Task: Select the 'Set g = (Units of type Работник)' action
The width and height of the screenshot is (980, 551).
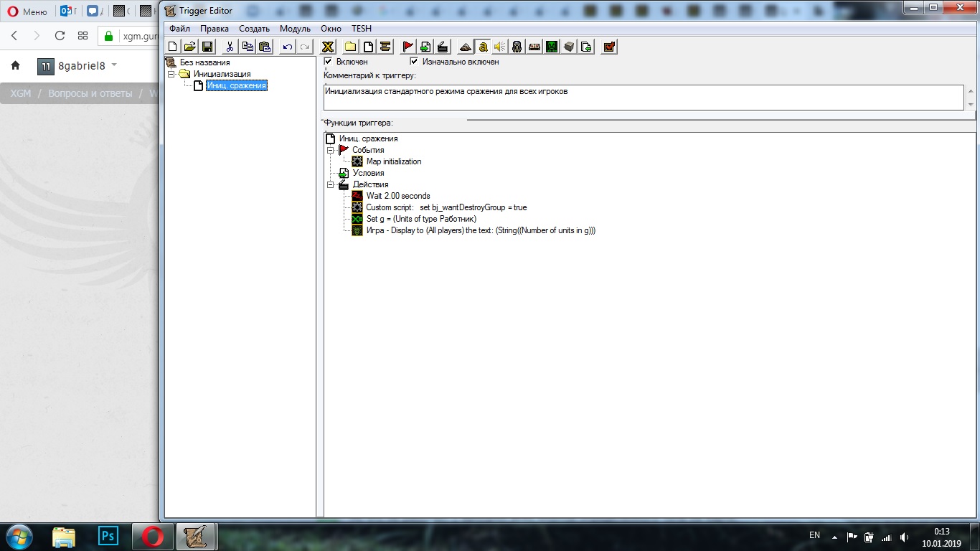Action: 421,219
